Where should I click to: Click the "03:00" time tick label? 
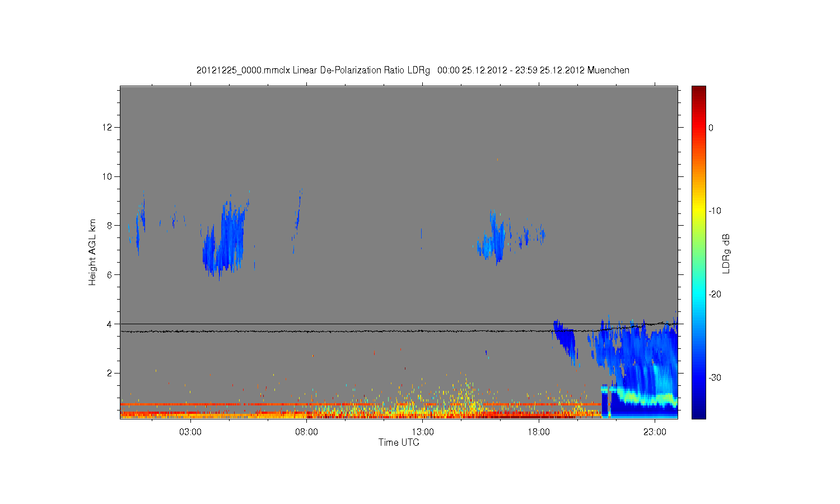(190, 432)
